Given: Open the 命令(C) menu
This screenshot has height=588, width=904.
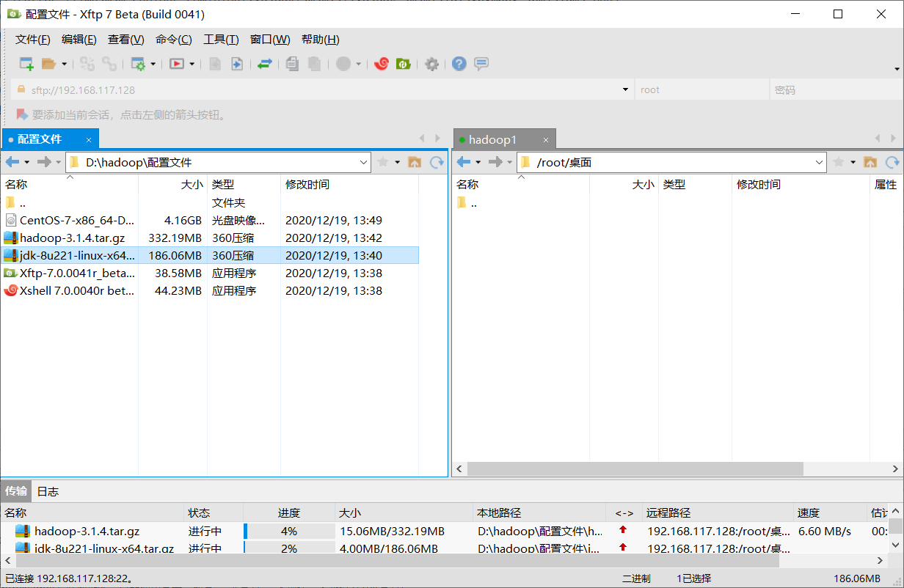Looking at the screenshot, I should tap(174, 40).
